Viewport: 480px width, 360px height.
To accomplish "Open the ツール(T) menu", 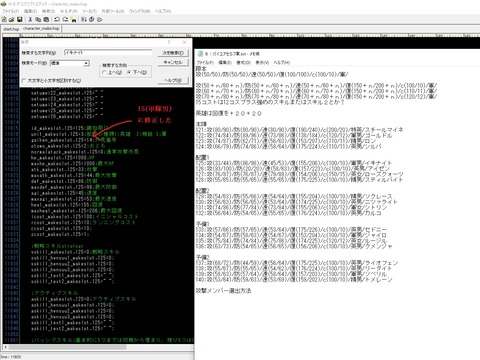I will (x=89, y=11).
